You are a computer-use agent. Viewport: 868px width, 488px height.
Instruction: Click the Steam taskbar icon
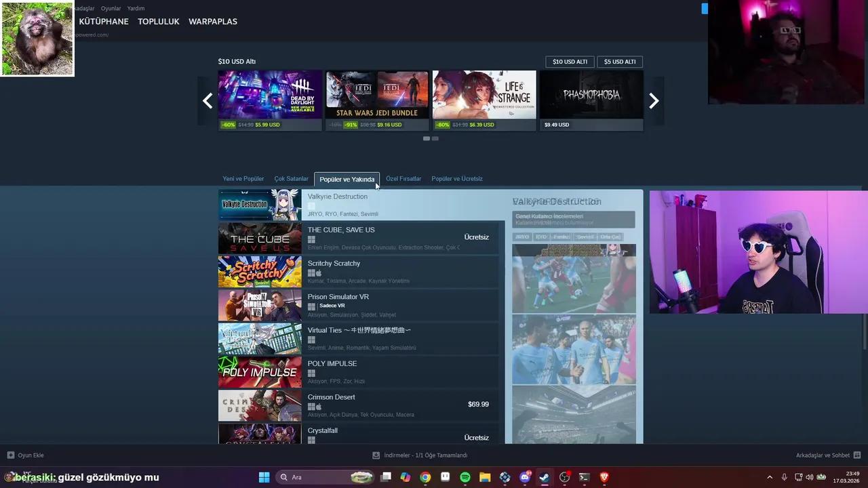545,477
